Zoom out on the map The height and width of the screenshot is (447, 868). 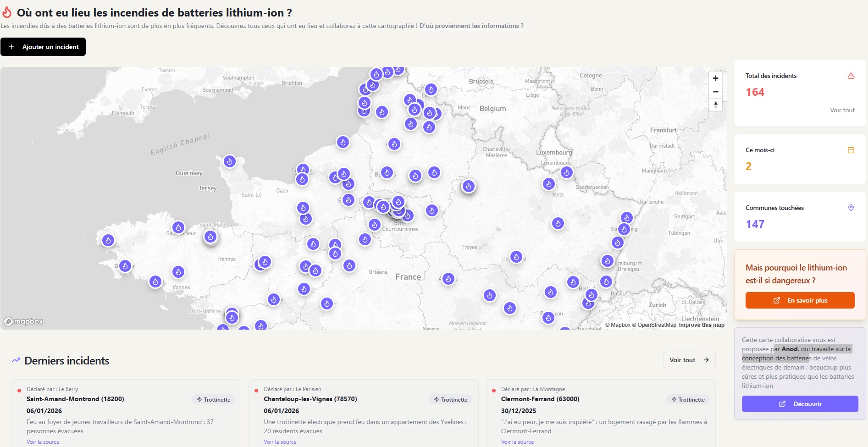[x=715, y=92]
